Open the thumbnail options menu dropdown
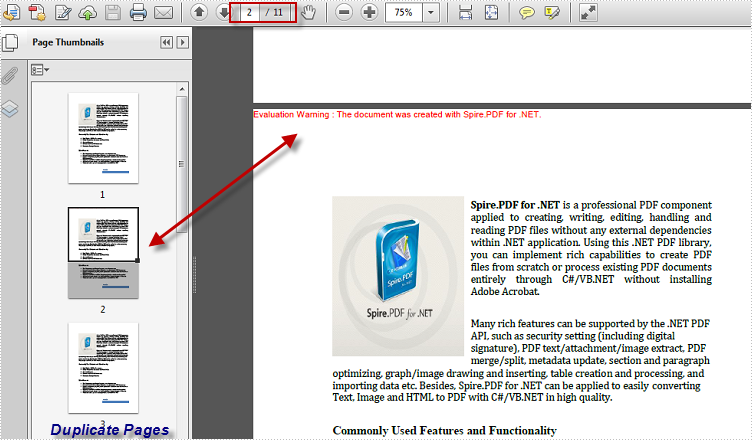Image resolution: width=752 pixels, height=440 pixels. click(40, 70)
